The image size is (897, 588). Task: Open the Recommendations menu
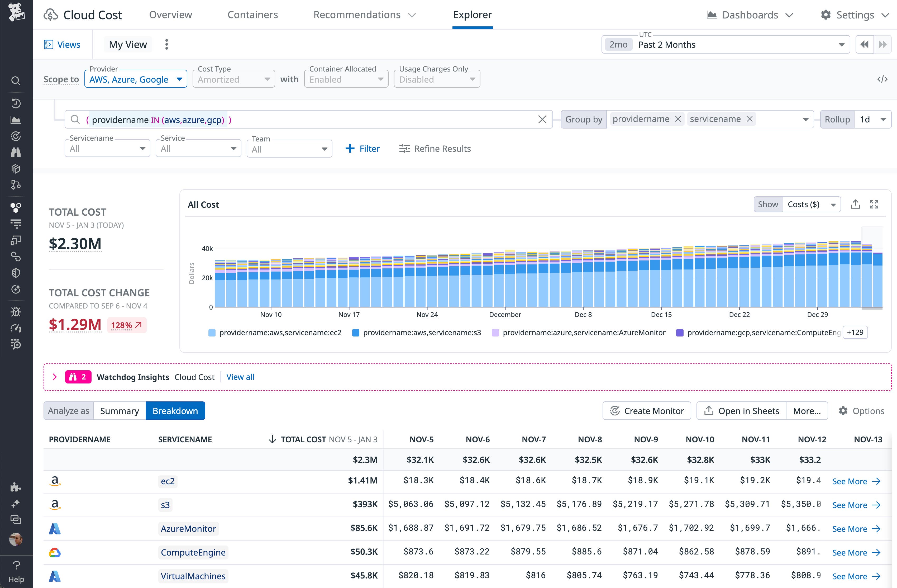coord(364,15)
